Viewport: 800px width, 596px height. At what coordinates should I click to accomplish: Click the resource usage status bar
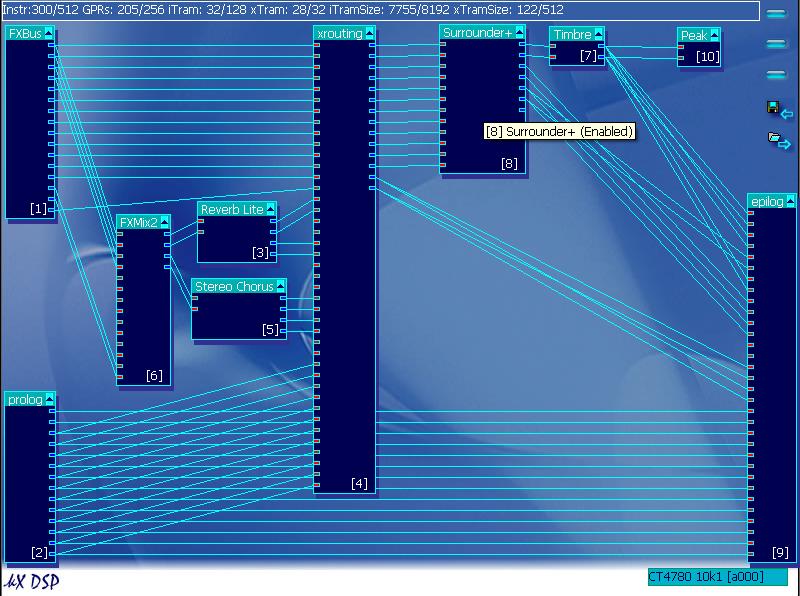coord(380,10)
